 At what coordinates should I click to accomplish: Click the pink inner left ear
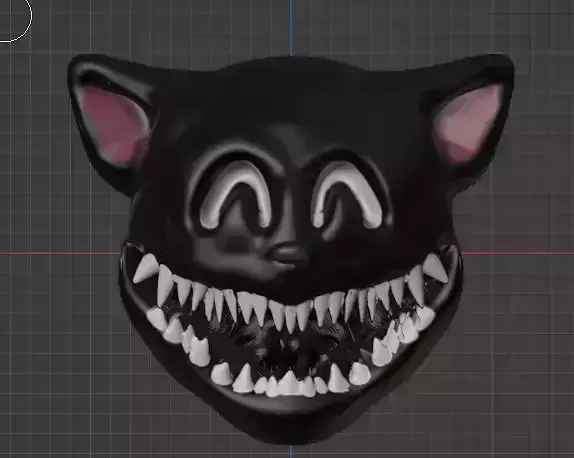114,126
